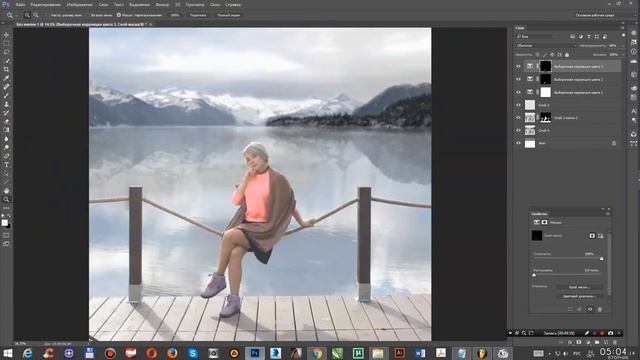
Task: Click delete layer trash icon in Layers panel
Action: (615, 342)
